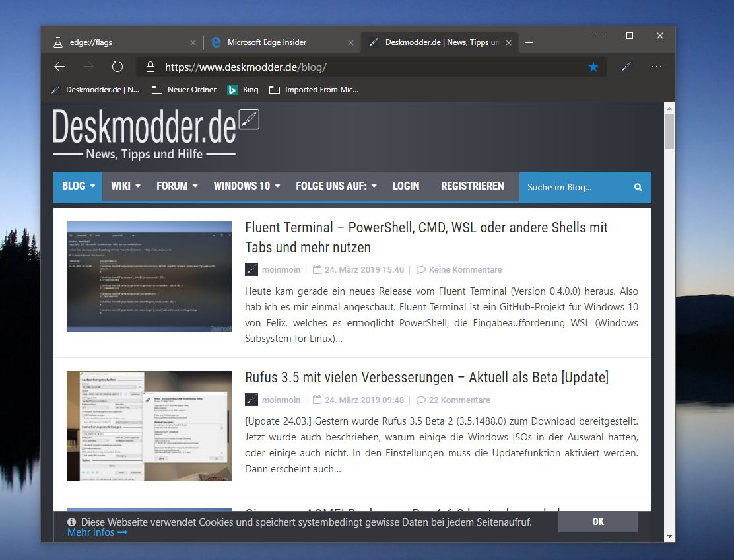Image resolution: width=734 pixels, height=560 pixels.
Task: Open a new tab with plus button
Action: pos(529,43)
